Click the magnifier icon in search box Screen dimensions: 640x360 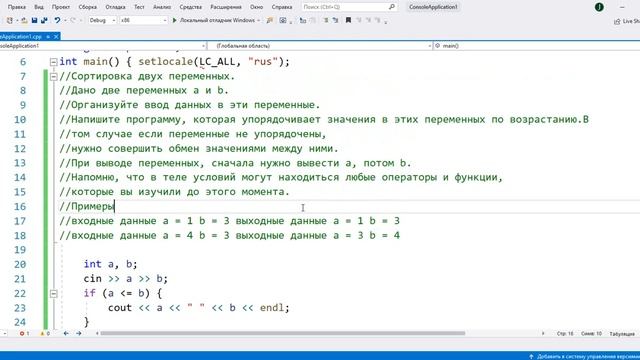(392, 7)
